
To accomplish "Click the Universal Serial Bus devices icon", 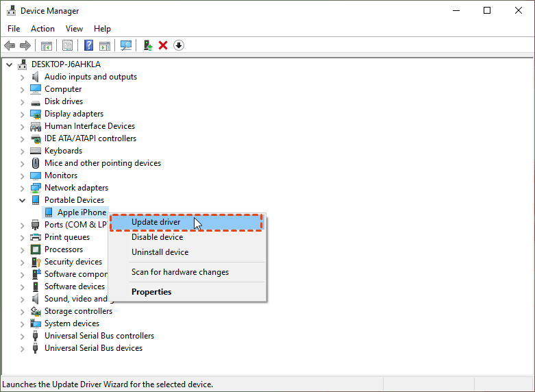I will pyautogui.click(x=35, y=348).
